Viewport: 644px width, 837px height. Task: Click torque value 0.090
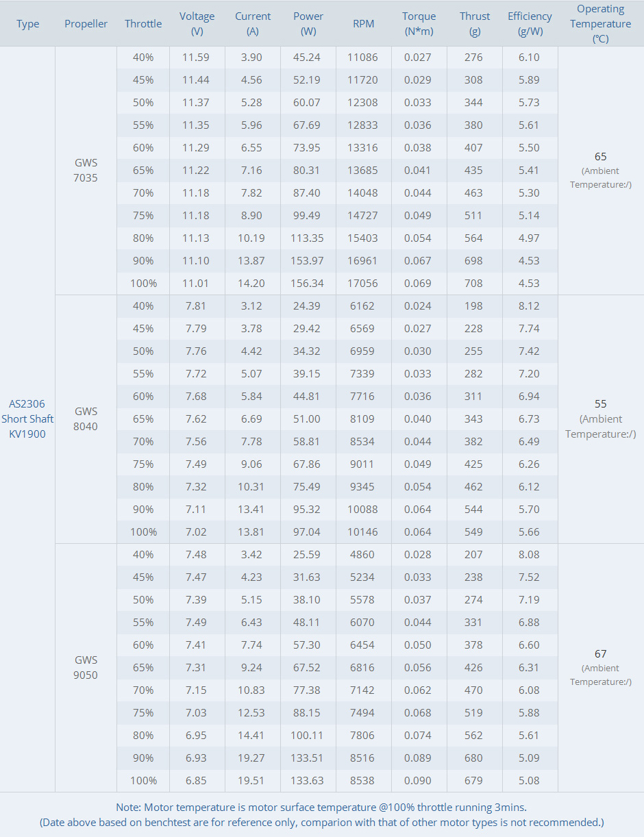coord(418,780)
